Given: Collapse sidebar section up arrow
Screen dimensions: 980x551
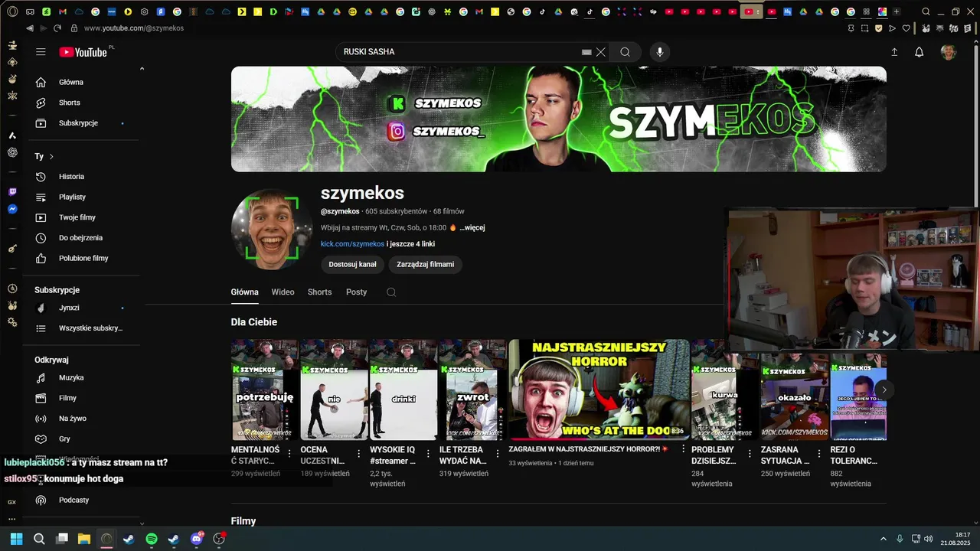Looking at the screenshot, I should (142, 69).
